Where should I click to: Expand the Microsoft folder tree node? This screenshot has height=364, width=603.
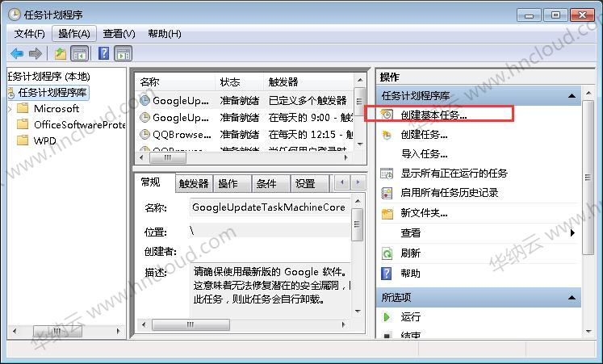click(x=10, y=109)
